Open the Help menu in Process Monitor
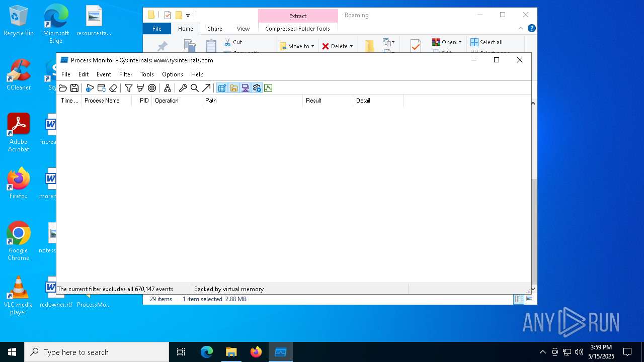This screenshot has height=362, width=644. coord(197,74)
